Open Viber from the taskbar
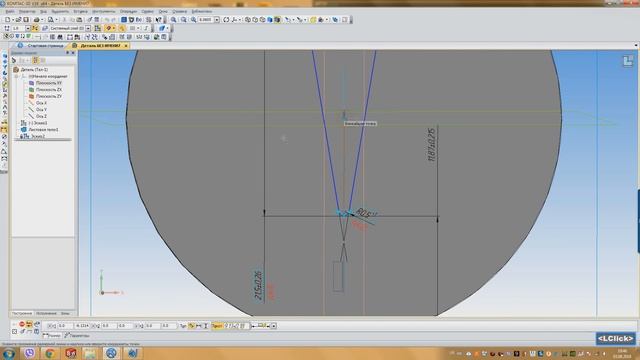 (29, 353)
